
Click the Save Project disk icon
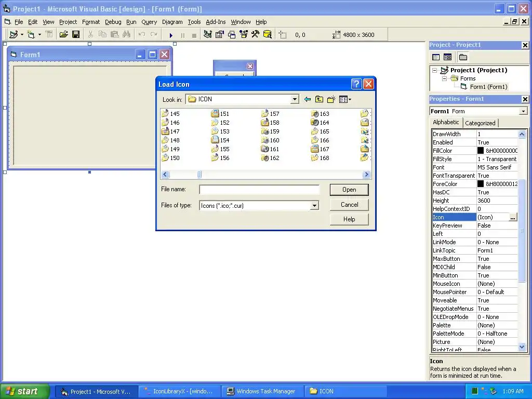pyautogui.click(x=76, y=35)
